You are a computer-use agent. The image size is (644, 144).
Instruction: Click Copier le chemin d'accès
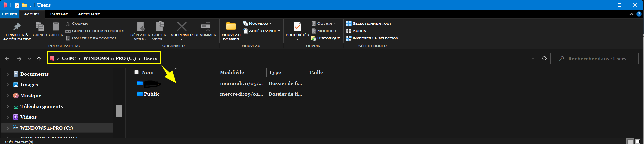95,31
